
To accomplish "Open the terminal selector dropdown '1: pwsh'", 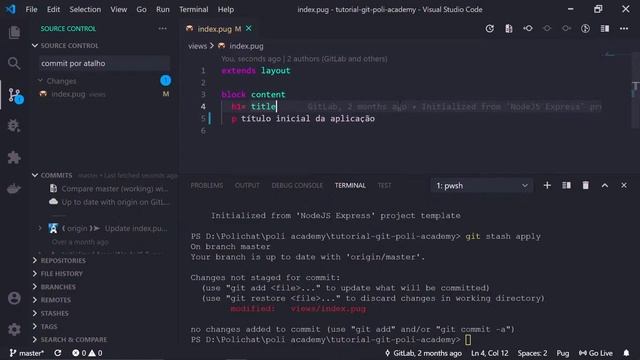I will (482, 186).
